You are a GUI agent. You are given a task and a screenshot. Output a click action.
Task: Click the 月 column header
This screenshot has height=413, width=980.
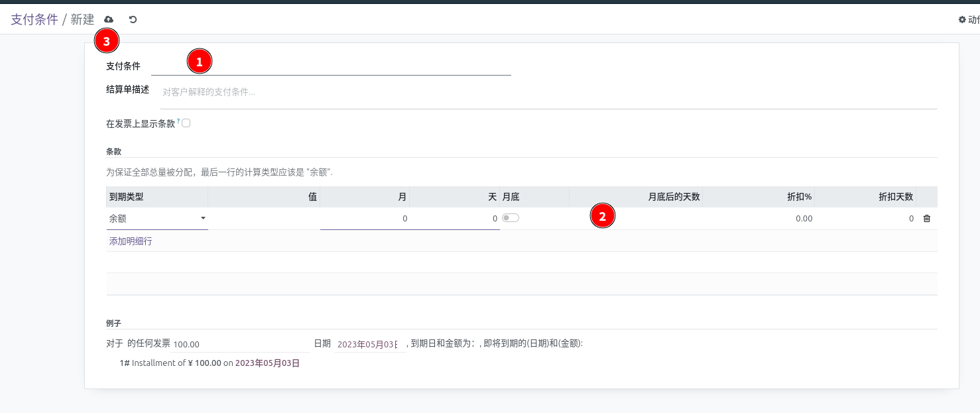(365, 197)
